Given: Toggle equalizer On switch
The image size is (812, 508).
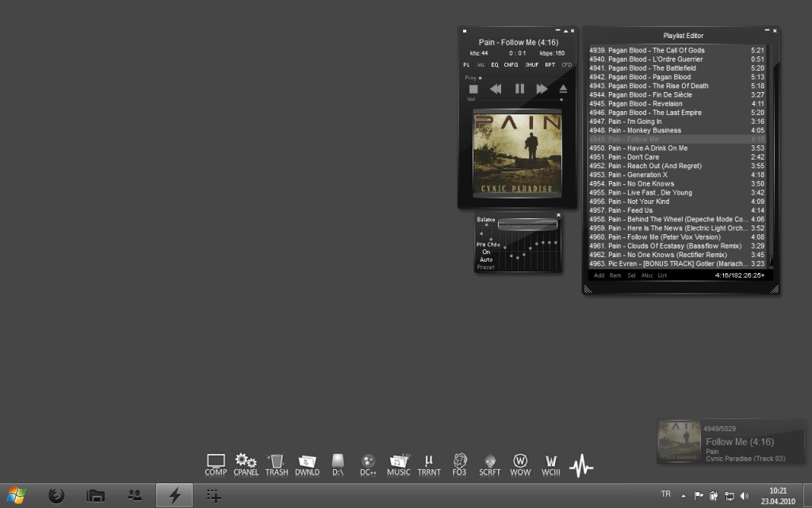Looking at the screenshot, I should [x=486, y=252].
